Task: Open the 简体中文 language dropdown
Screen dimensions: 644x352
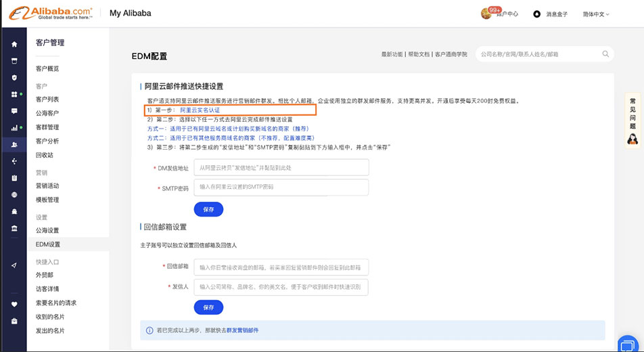Action: point(596,14)
